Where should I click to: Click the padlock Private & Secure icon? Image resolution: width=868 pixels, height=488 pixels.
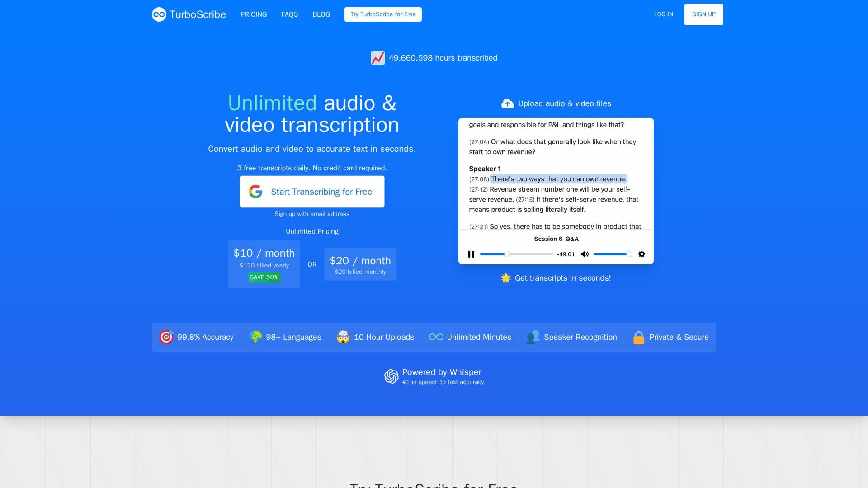point(639,337)
